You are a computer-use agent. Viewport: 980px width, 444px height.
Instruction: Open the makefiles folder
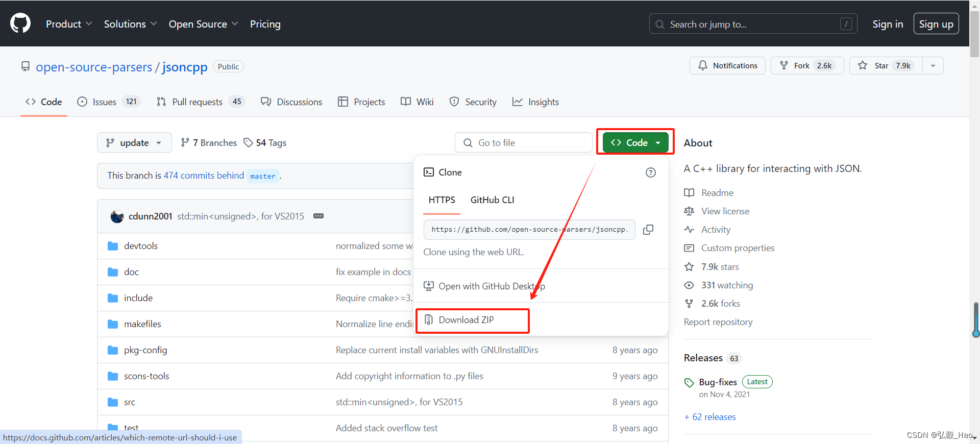point(142,324)
